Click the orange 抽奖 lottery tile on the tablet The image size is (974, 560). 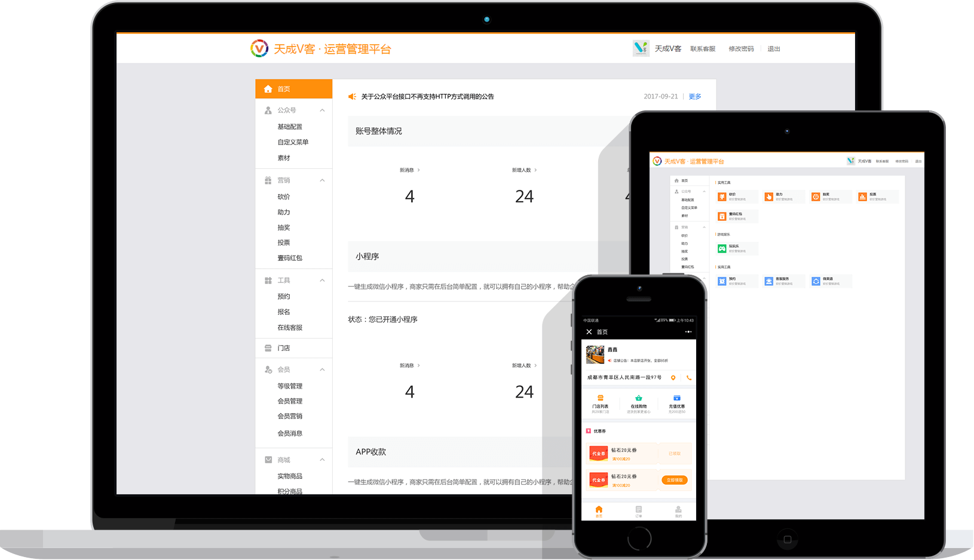click(x=816, y=196)
